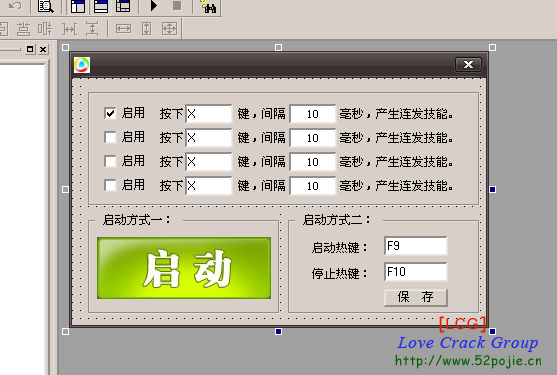Viewport: 557px width, 375px height.
Task: Click the make-same-height icon
Action: pyautogui.click(x=146, y=29)
